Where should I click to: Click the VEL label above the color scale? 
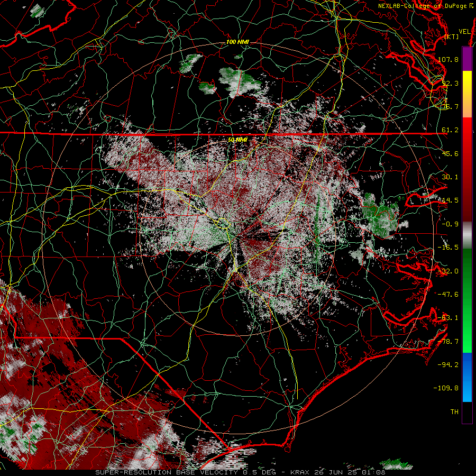[x=464, y=32]
